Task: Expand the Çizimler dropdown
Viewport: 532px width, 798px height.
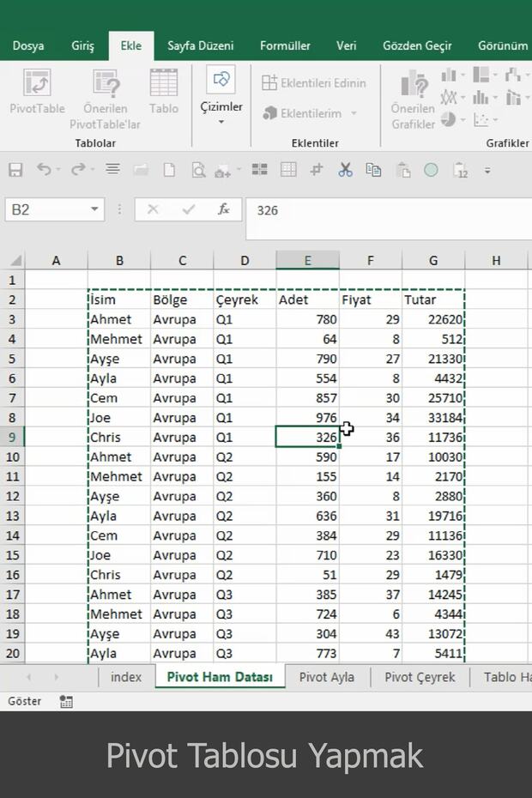Action: click(221, 122)
